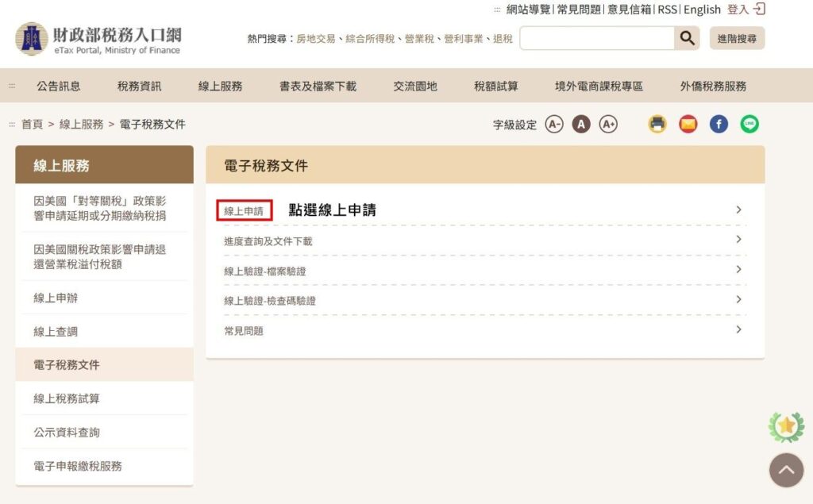Expand the 線上申請 row chevron

[739, 210]
